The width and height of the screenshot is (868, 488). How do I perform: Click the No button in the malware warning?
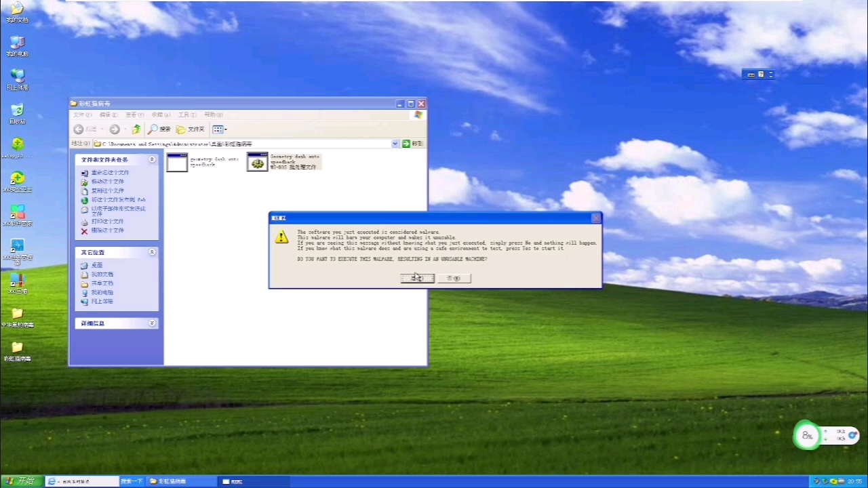click(x=454, y=279)
